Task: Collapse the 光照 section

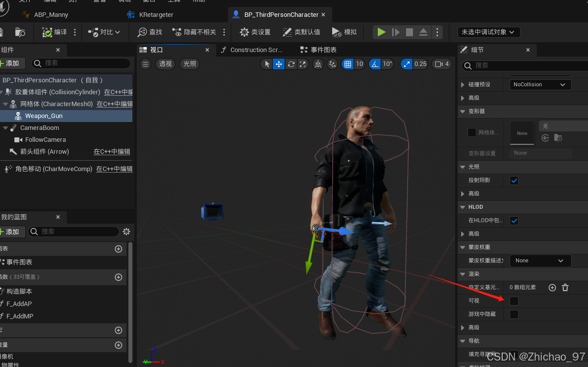Action: [x=463, y=167]
